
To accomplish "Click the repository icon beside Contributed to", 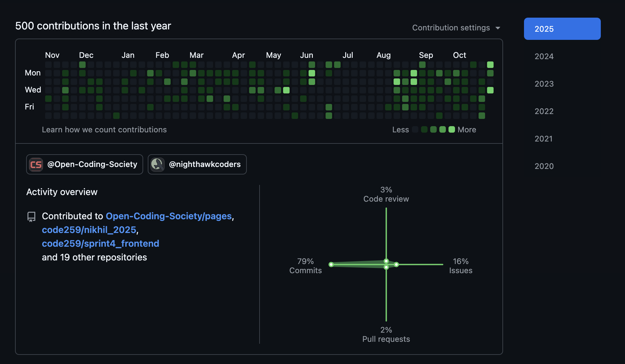I will 31,217.
